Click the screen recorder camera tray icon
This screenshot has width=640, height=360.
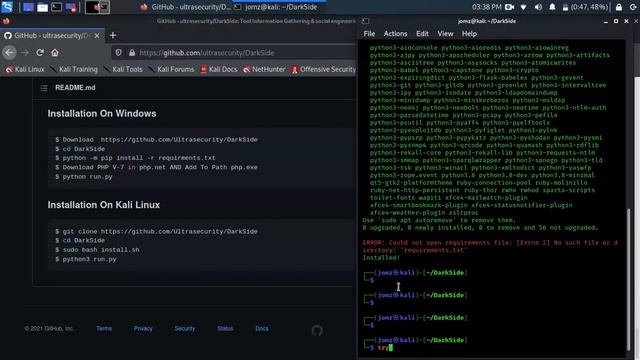[x=509, y=7]
